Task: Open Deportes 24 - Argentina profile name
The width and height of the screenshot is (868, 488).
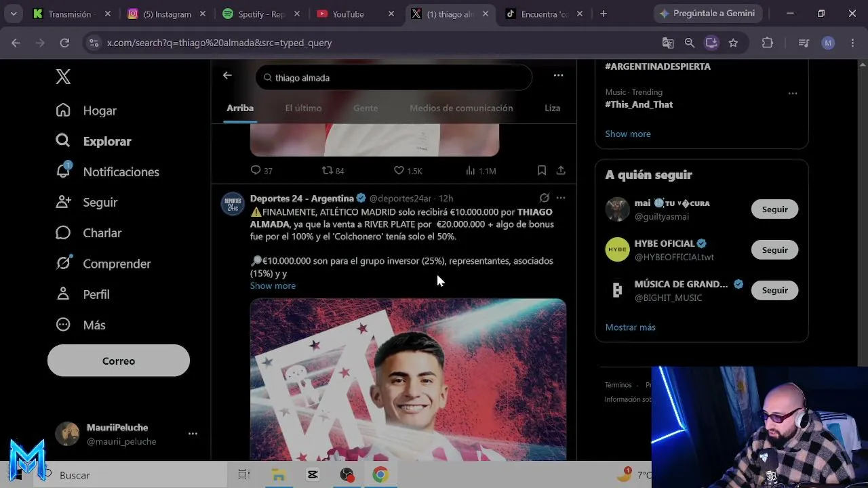Action: [302, 198]
